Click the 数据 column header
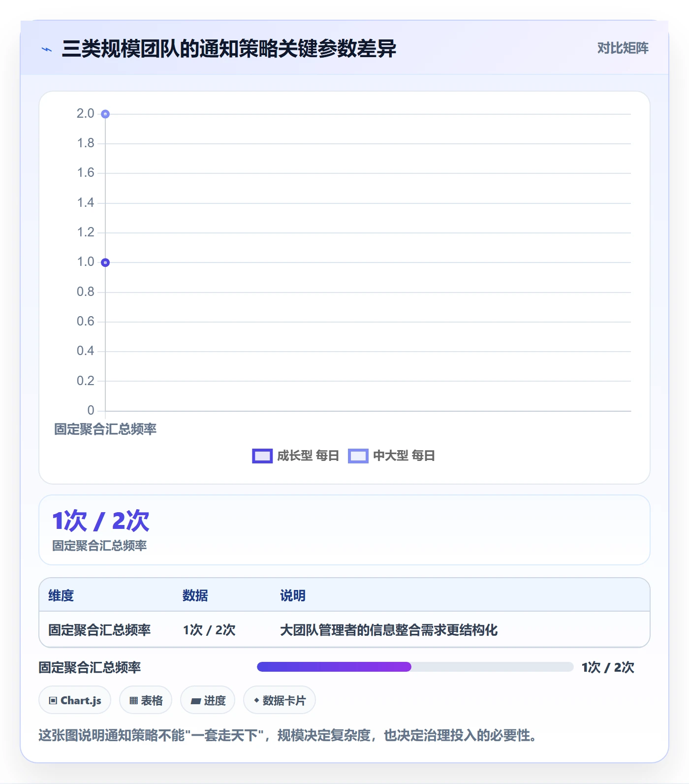The image size is (689, 784). 195,595
